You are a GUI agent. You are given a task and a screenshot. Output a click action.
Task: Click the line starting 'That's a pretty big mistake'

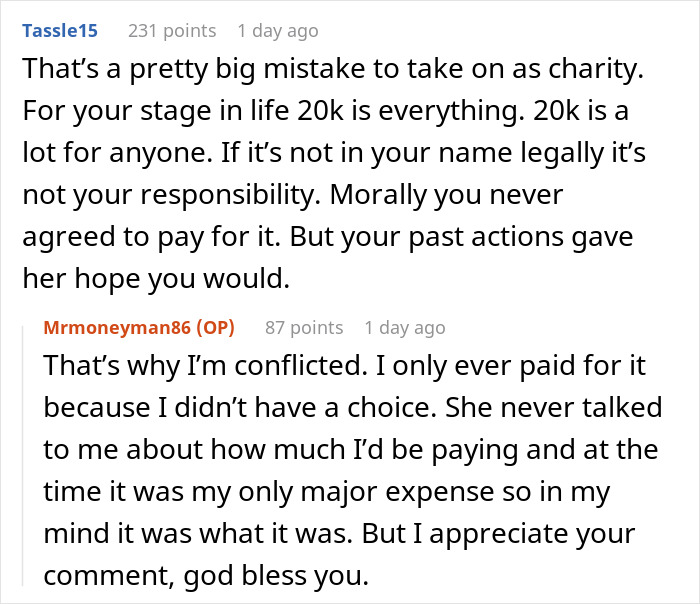(331, 72)
